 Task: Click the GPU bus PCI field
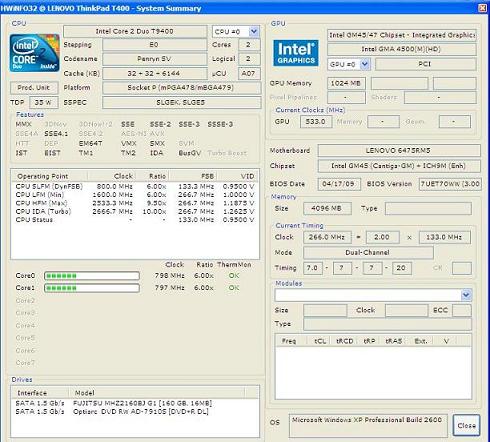(425, 64)
